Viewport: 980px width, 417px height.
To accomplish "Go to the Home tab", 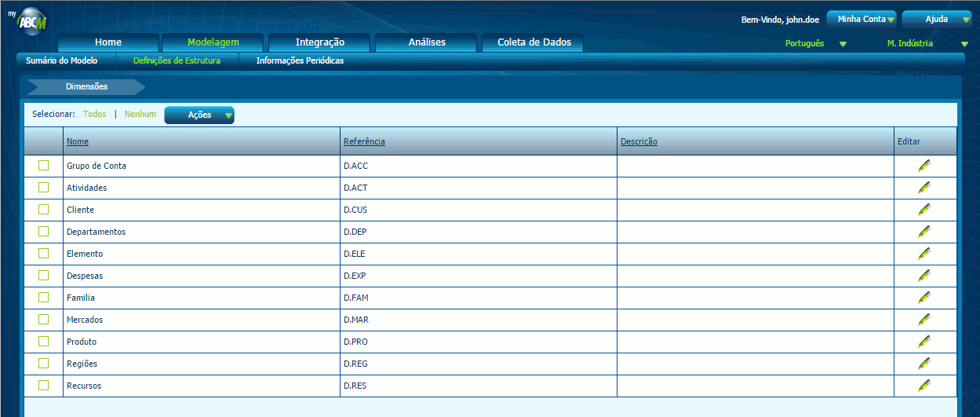I will 108,42.
